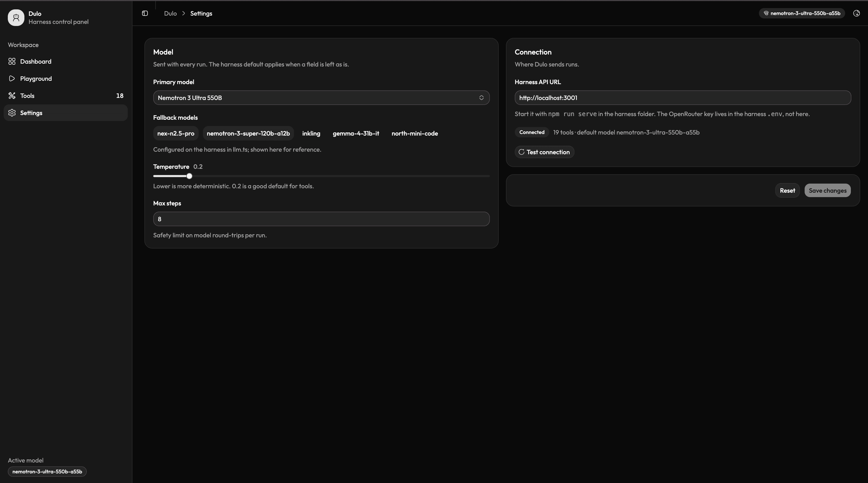Click the inkling fallback model chip

[311, 133]
